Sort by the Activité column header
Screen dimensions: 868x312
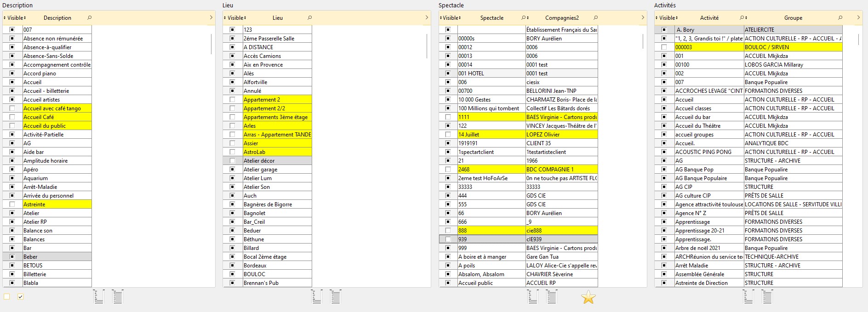point(709,18)
